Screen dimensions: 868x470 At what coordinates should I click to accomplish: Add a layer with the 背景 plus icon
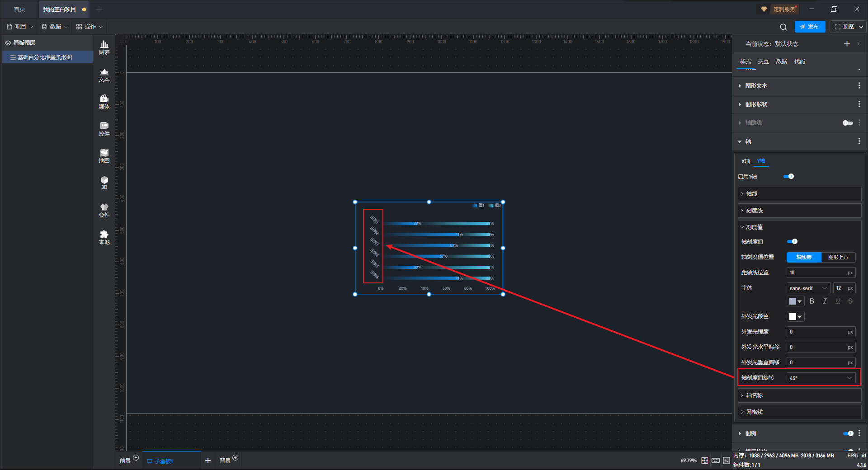coord(235,458)
